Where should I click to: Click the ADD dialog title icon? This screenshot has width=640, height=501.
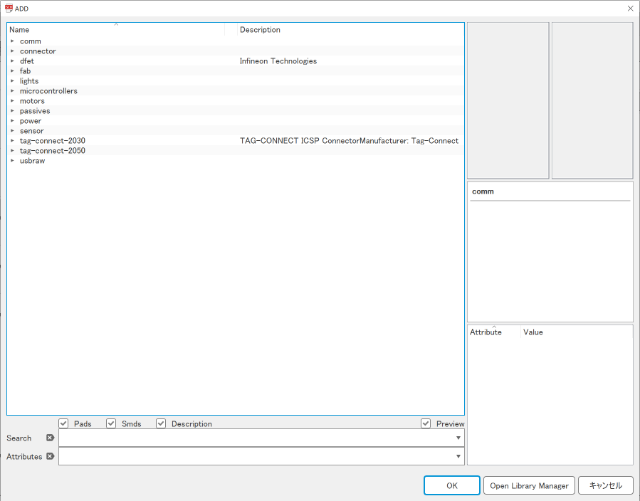pos(9,8)
